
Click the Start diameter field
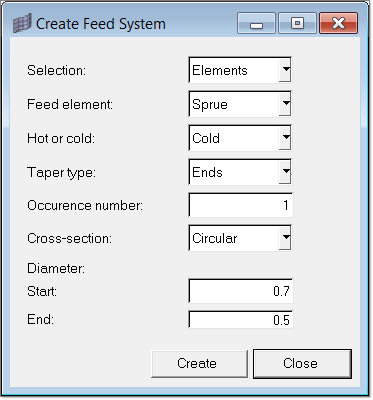click(241, 291)
